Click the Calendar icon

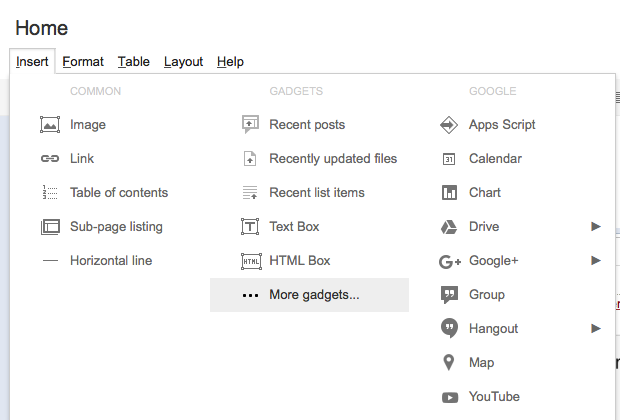click(450, 159)
